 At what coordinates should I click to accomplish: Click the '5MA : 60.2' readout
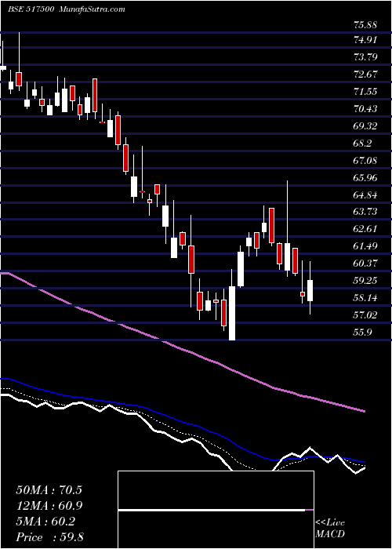click(x=45, y=522)
